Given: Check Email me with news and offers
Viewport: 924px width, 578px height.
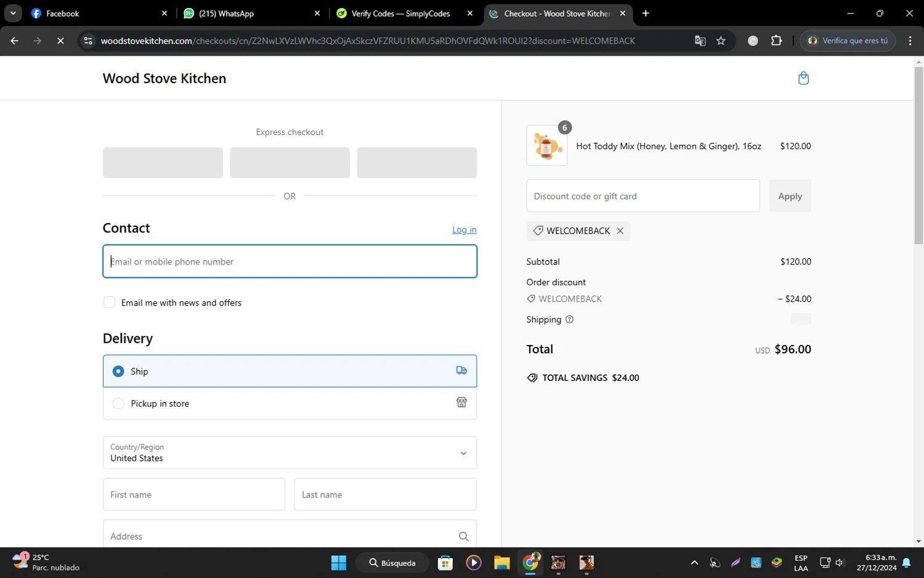Looking at the screenshot, I should click(110, 303).
